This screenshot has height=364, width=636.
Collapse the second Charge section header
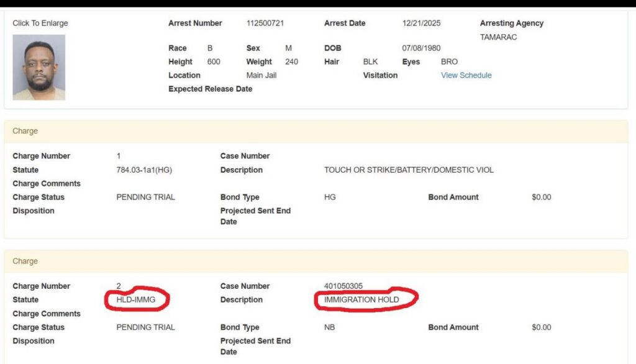pos(25,262)
